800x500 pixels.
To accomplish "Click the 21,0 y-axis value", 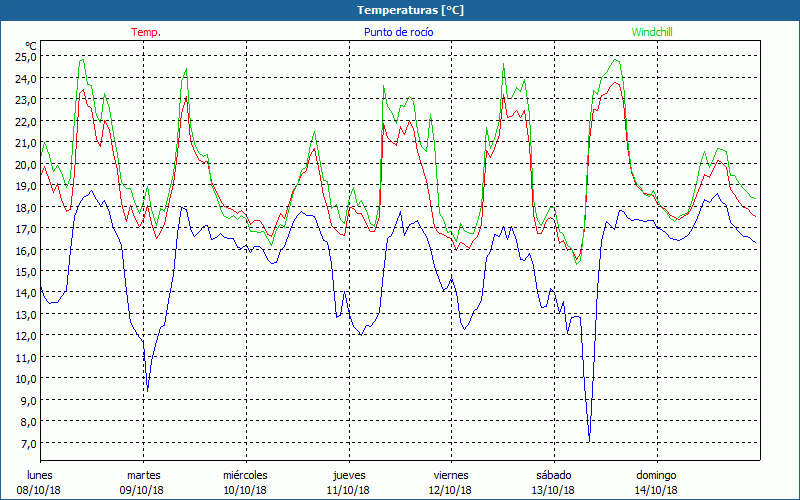I will [x=26, y=143].
